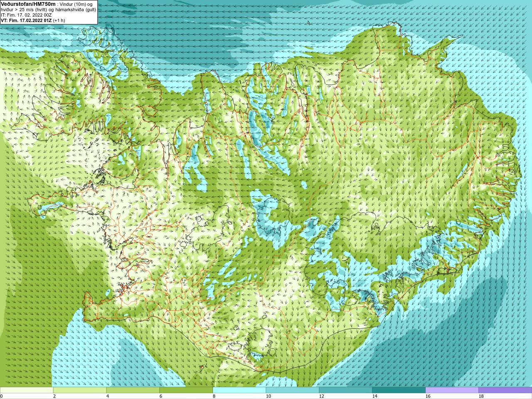The image size is (532, 399).
Task: Click the 'Vindur (10m) og' text
Action: 76,4
